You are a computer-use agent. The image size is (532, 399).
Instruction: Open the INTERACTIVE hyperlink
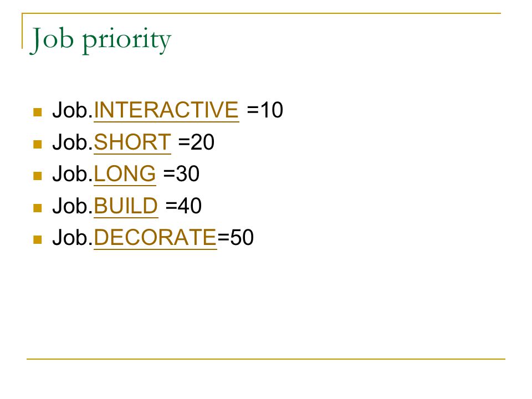pos(166,110)
